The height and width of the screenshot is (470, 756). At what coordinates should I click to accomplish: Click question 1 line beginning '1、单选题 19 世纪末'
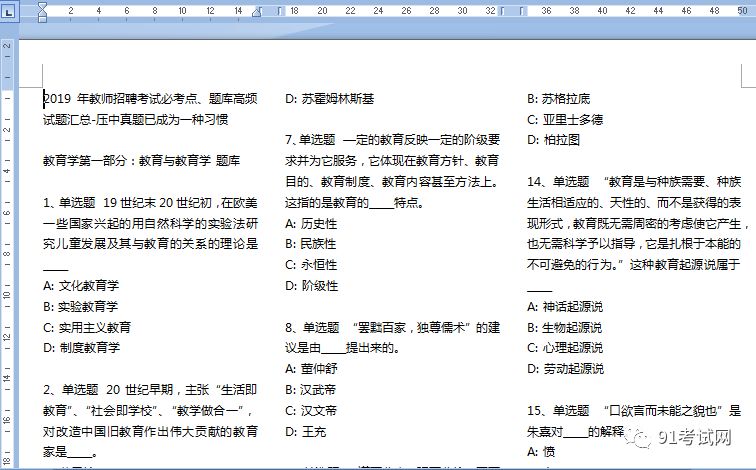click(150, 203)
